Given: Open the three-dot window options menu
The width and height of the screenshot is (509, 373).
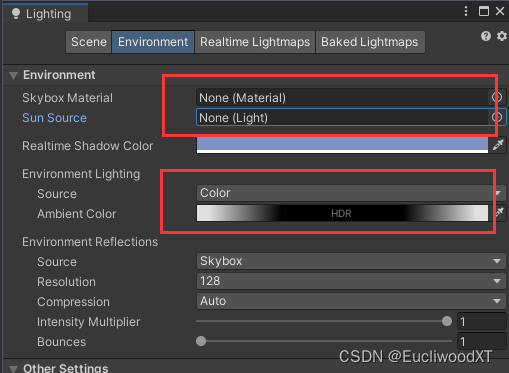Looking at the screenshot, I should (466, 11).
